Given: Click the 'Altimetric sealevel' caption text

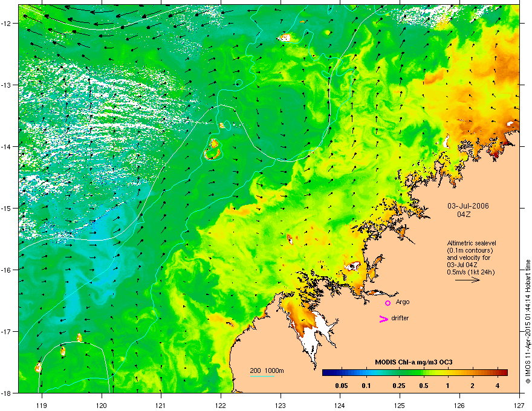Looking at the screenshot, I should (x=472, y=243).
